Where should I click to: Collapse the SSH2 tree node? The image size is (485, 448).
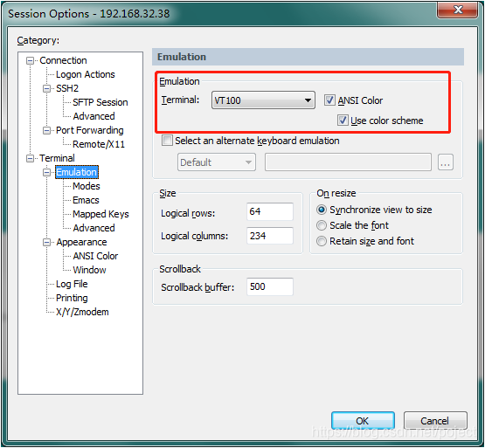tap(46, 89)
